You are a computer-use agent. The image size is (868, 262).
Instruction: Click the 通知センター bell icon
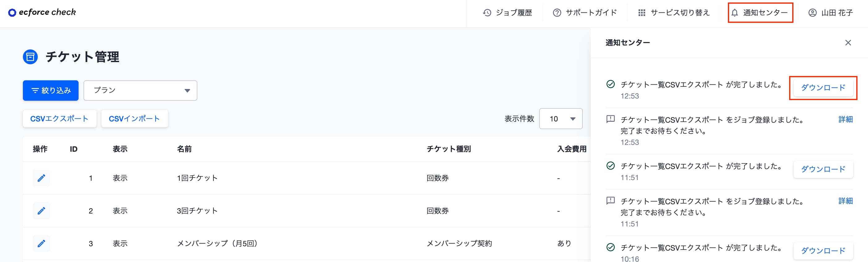[735, 13]
